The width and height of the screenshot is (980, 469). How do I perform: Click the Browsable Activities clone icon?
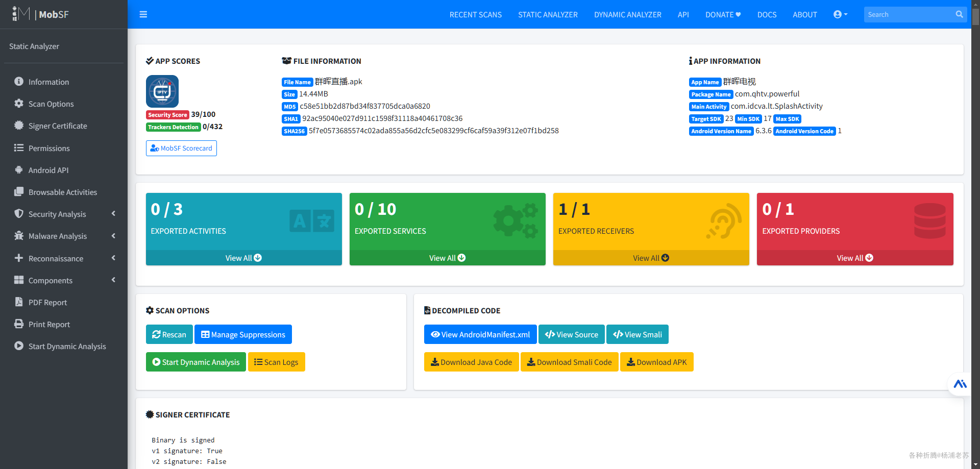pos(19,192)
